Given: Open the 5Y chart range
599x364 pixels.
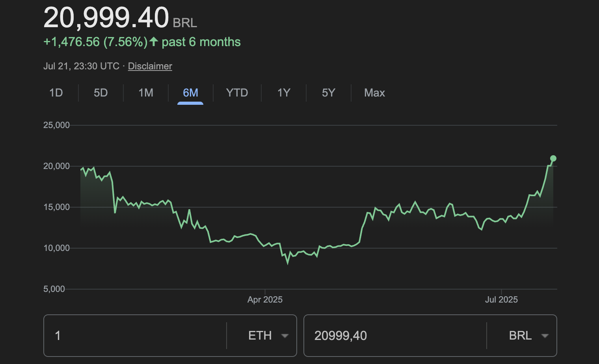Looking at the screenshot, I should click(x=329, y=93).
